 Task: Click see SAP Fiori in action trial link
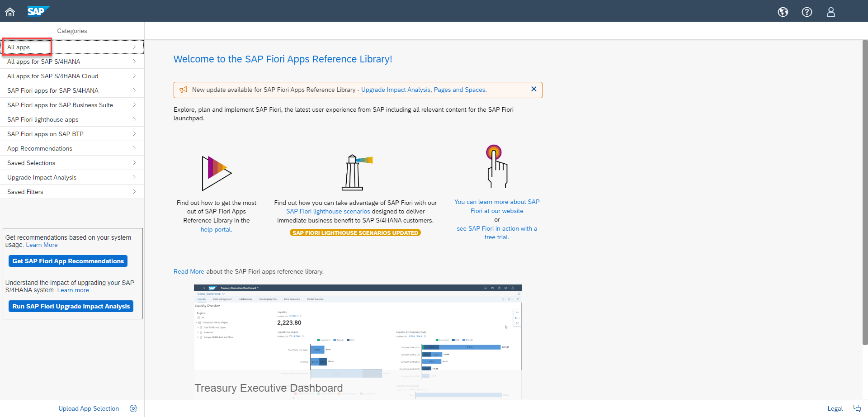pos(497,233)
